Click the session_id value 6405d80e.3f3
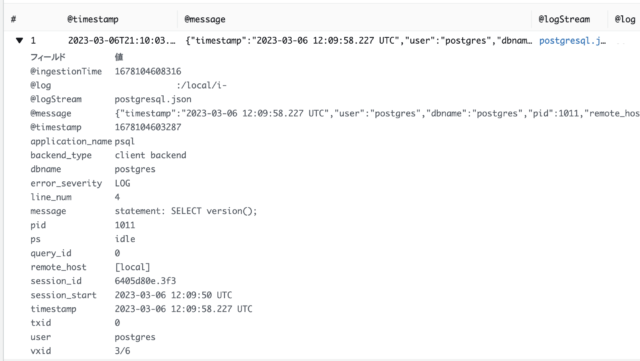The height and width of the screenshot is (361, 640). click(x=145, y=281)
